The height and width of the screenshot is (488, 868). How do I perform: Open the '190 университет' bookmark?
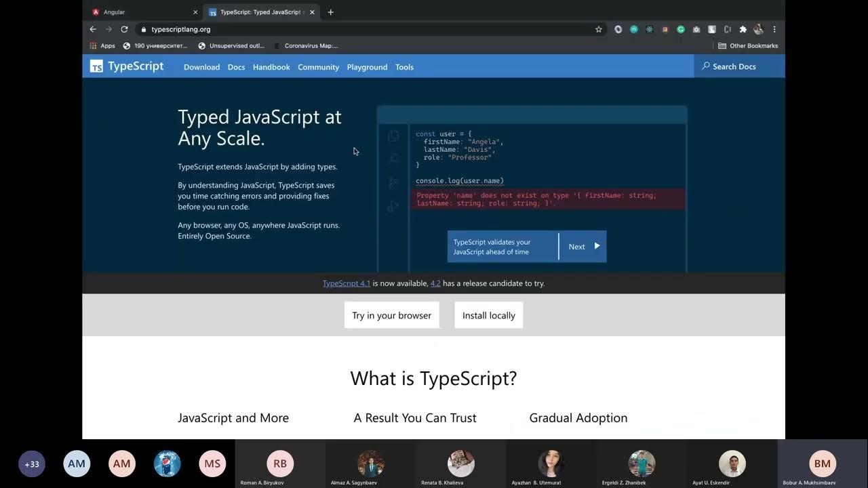click(155, 46)
